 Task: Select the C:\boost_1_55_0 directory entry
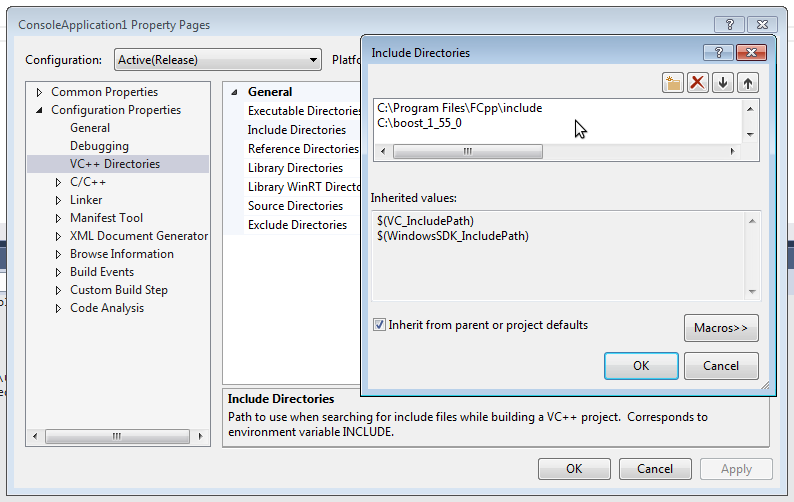click(x=419, y=123)
